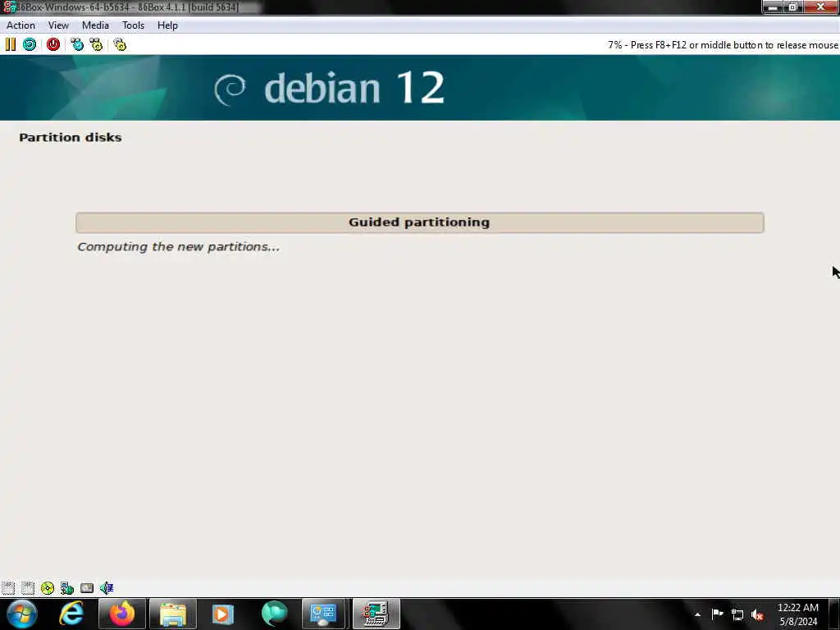840x630 pixels.
Task: Restore down the 86Box window
Action: (x=793, y=7)
